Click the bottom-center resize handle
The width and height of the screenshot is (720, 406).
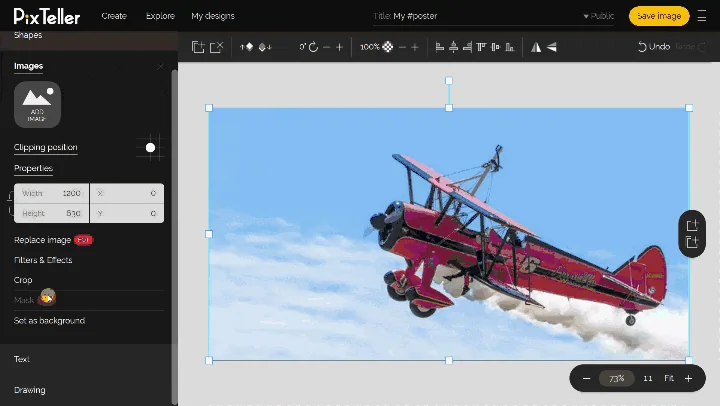click(x=449, y=361)
